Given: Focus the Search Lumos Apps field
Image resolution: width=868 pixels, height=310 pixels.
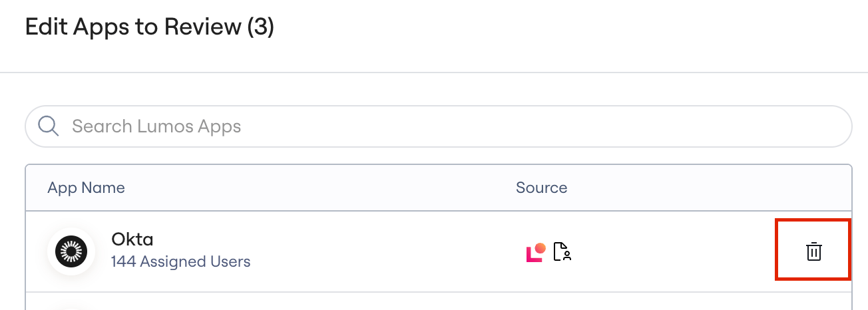Looking at the screenshot, I should [x=439, y=126].
